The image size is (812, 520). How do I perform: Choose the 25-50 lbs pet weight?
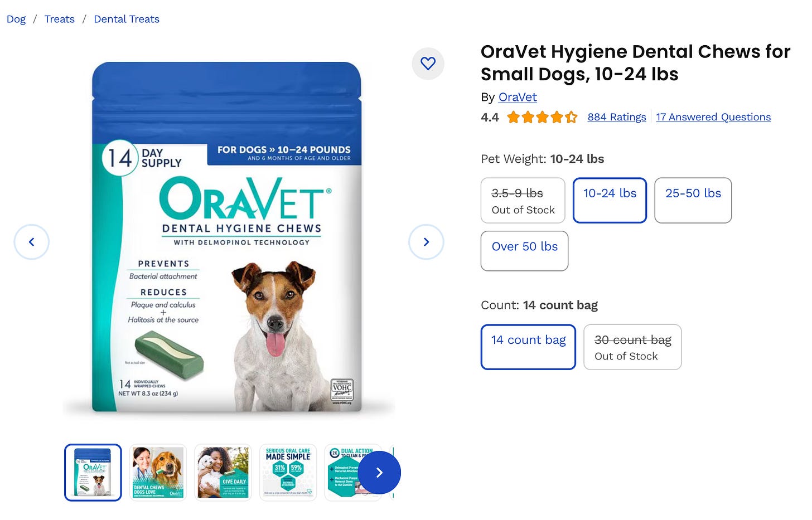point(693,201)
